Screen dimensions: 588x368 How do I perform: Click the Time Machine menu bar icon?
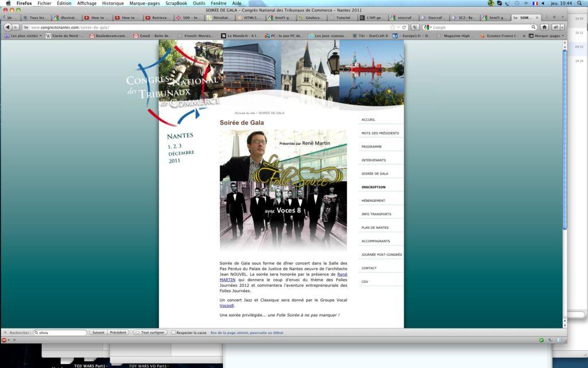[x=517, y=3]
